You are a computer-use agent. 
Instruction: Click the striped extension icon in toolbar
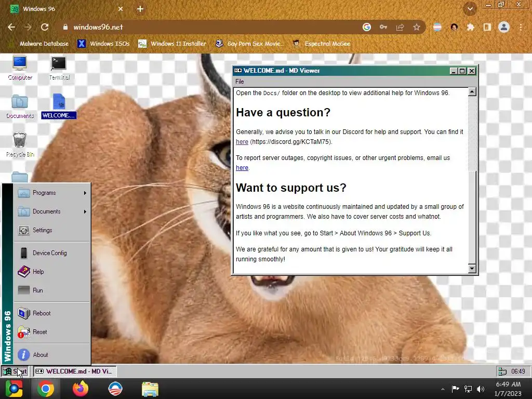437,27
